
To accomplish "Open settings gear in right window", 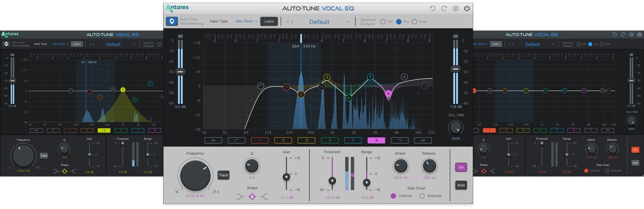I will click(631, 34).
